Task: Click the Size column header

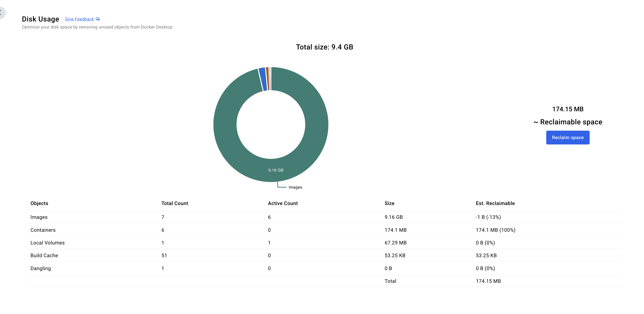Action: click(x=389, y=203)
